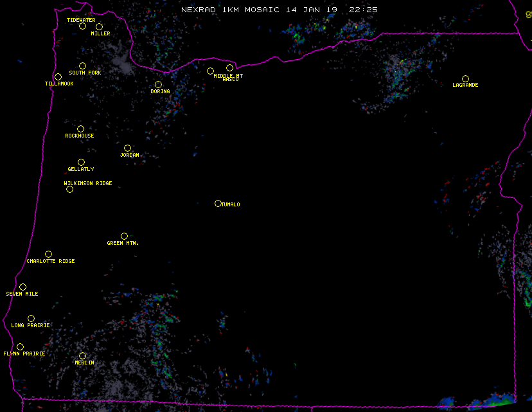Click the NEXRAD 1KM MOSAIC title text
The image size is (532, 412).
pyautogui.click(x=230, y=10)
